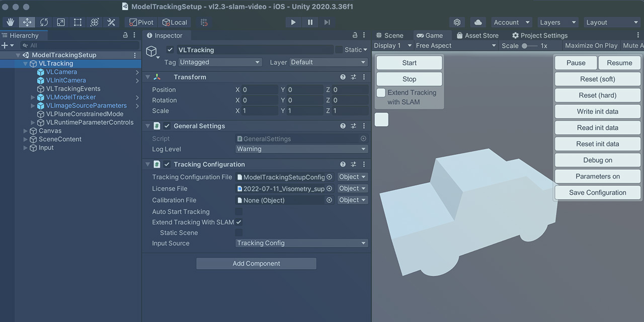Open the Input Source dropdown
This screenshot has width=644, height=322.
(301, 243)
